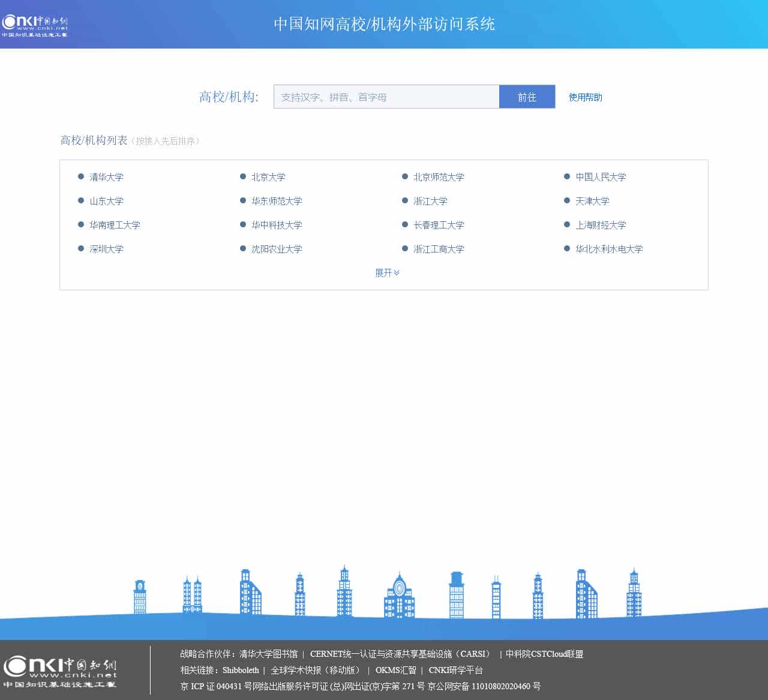768x700 pixels.
Task: Pick 沈阳农业大学 from the list
Action: point(277,249)
